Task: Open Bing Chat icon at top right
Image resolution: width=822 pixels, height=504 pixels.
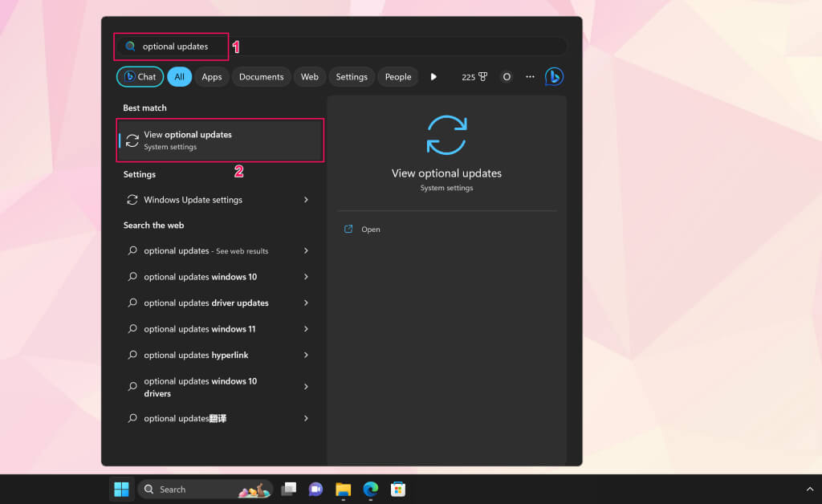Action: (554, 76)
